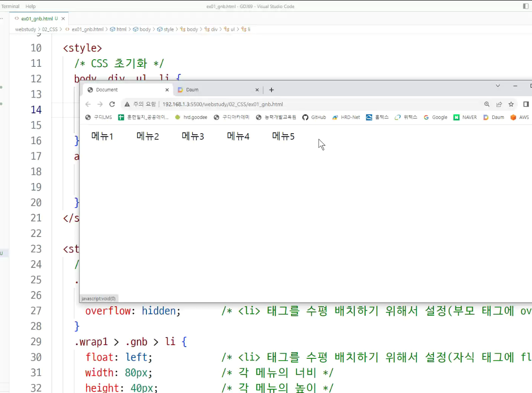This screenshot has width=532, height=393.
Task: Open a new browser tab
Action: [x=271, y=90]
